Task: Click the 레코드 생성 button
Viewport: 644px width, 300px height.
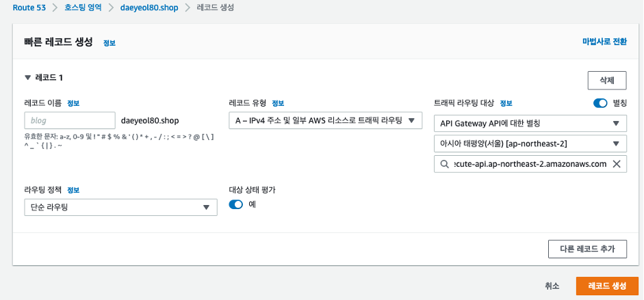Action: point(607,286)
